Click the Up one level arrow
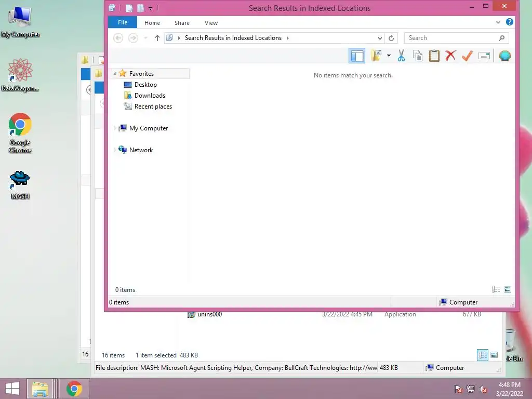This screenshot has width=532, height=399. tap(157, 38)
